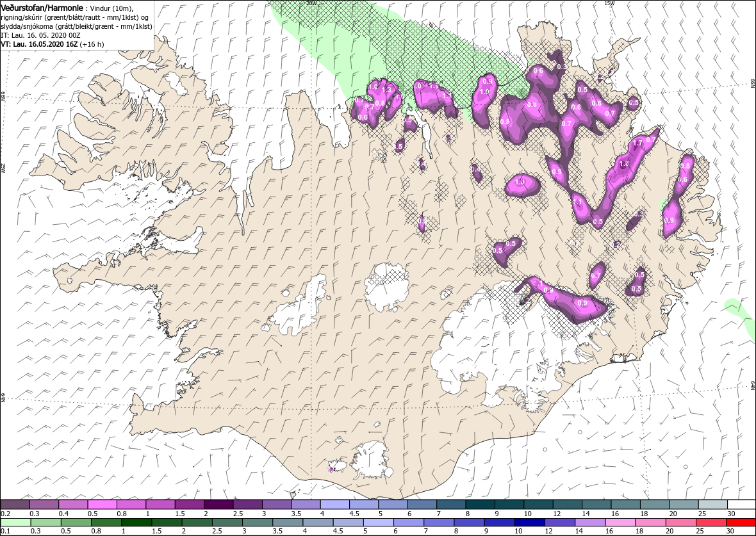Click the Veðurstofan/Harmonie title text

42,8
